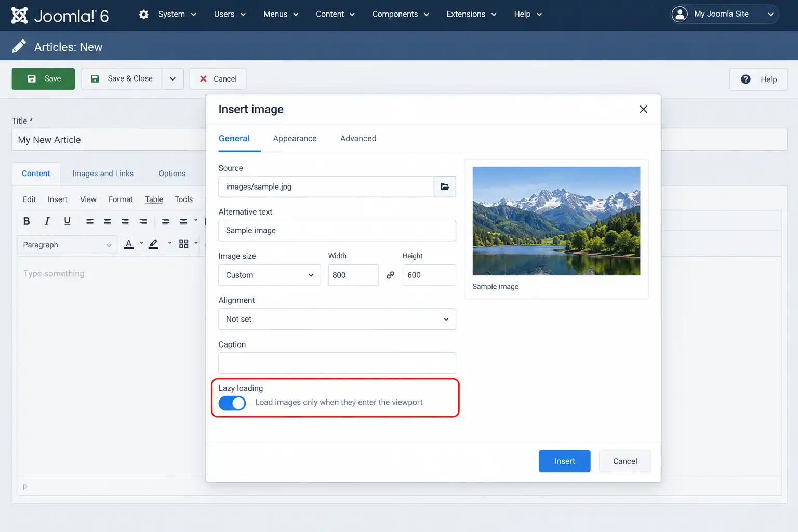Click the Save & Close button
Screen dimensions: 798x532
[122, 79]
